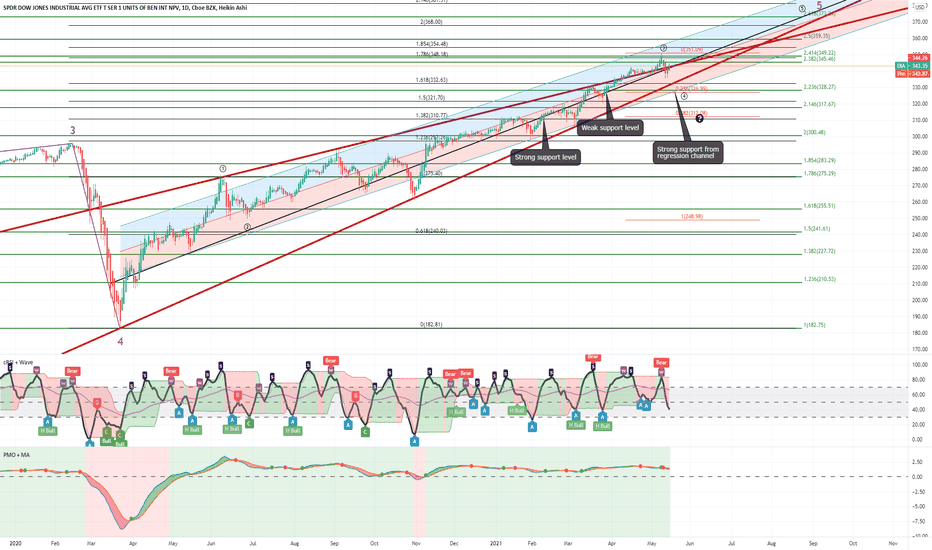The width and height of the screenshot is (932, 550).
Task: Click Fib label 0(182.81)
Action: (431, 325)
